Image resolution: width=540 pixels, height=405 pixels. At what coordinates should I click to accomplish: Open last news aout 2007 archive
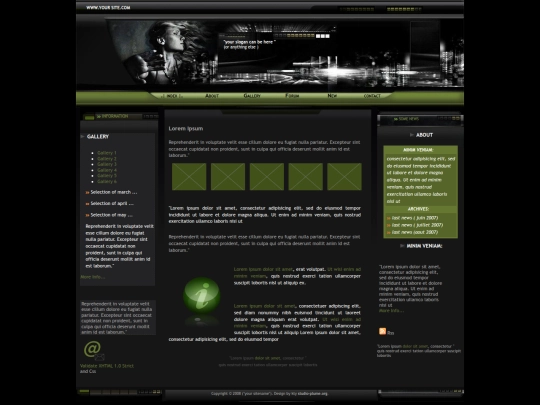415,232
